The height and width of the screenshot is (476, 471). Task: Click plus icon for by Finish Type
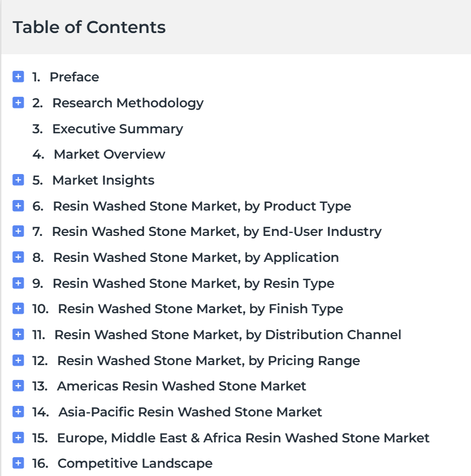coord(18,308)
